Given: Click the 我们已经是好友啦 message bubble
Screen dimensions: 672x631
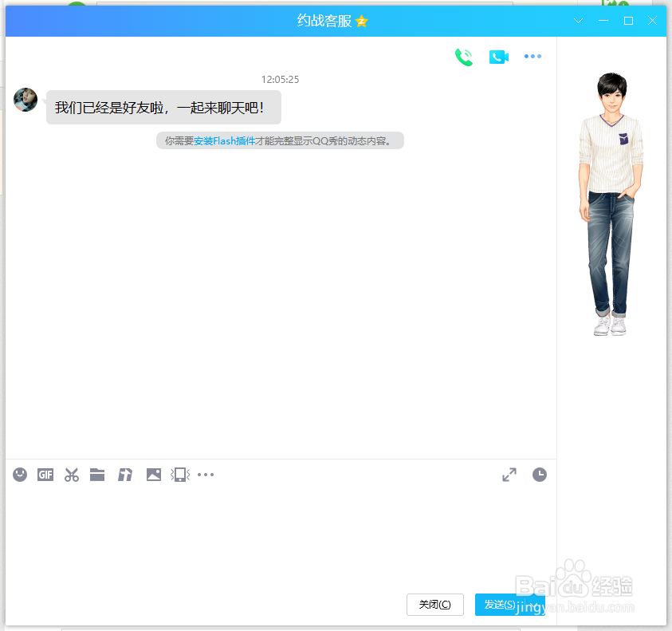Looking at the screenshot, I should 163,107.
